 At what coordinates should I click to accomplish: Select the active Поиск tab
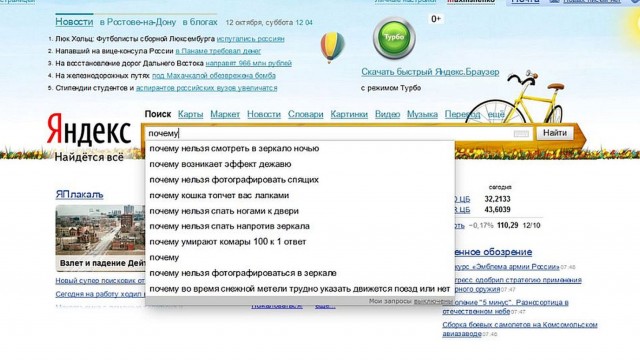pyautogui.click(x=158, y=114)
